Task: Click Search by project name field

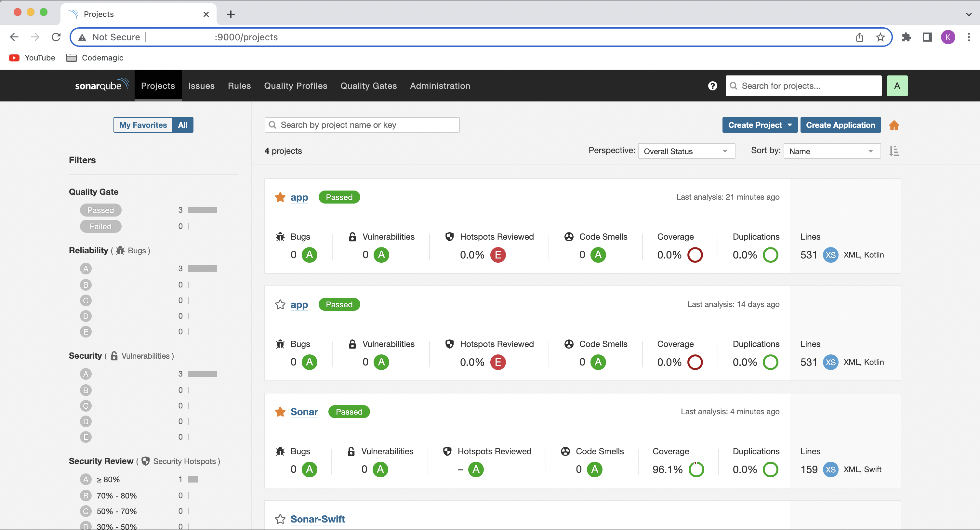Action: (362, 125)
